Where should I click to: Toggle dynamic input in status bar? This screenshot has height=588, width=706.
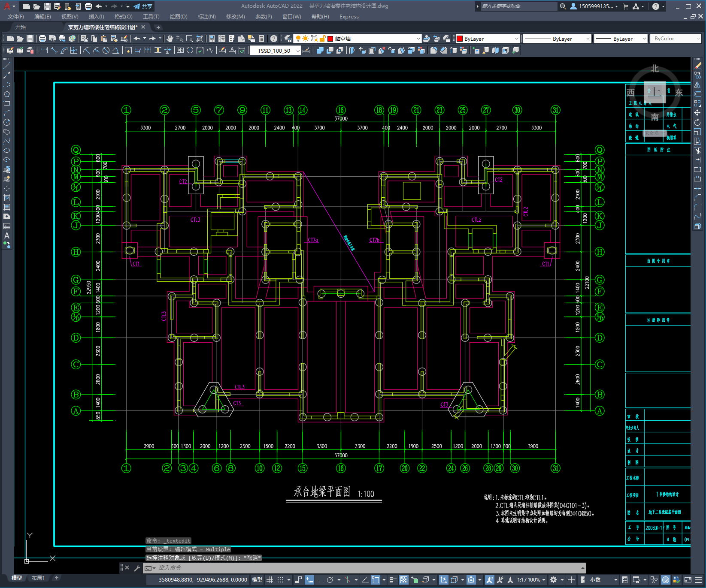click(309, 580)
